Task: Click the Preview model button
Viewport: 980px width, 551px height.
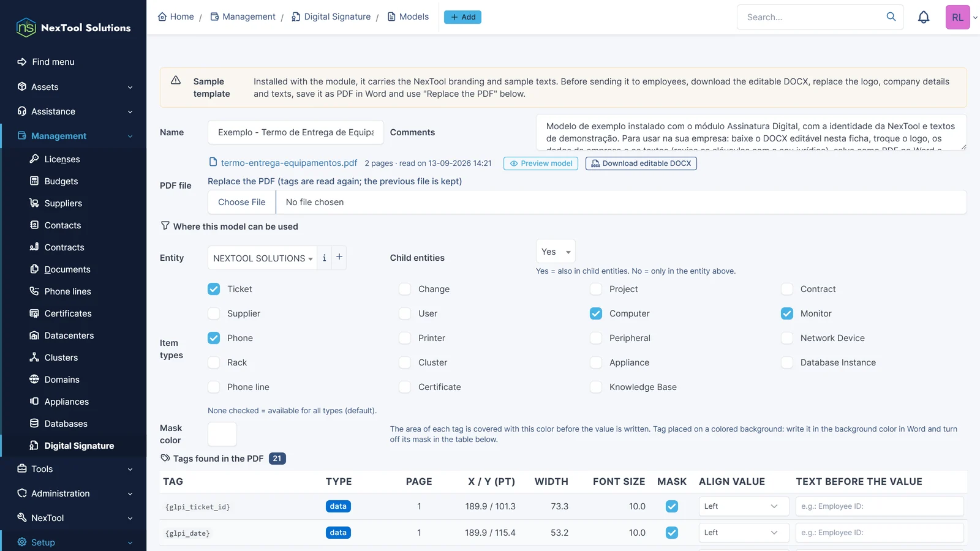Action: (541, 163)
